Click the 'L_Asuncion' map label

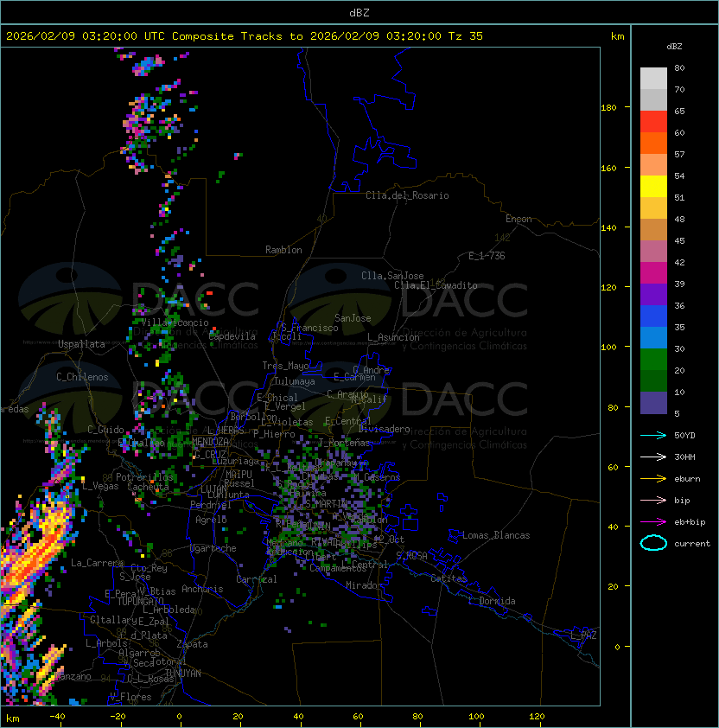click(x=393, y=337)
